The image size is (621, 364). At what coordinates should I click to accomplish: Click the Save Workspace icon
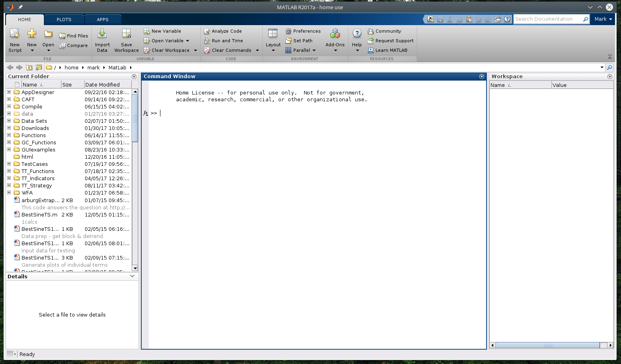click(x=127, y=40)
